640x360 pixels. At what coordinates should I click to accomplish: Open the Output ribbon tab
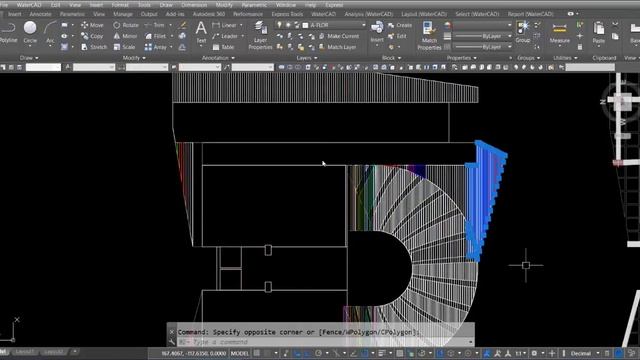(149, 14)
